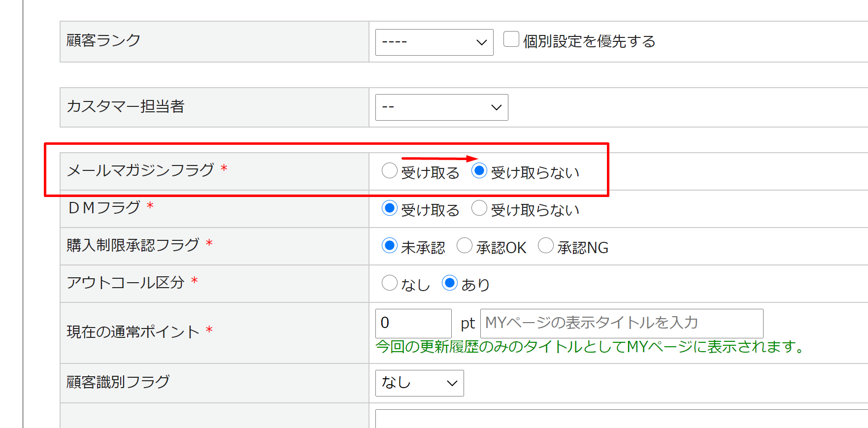This screenshot has width=868, height=428.
Task: Choose 受け取らない for メールマガジンフラグ
Action: point(479,171)
